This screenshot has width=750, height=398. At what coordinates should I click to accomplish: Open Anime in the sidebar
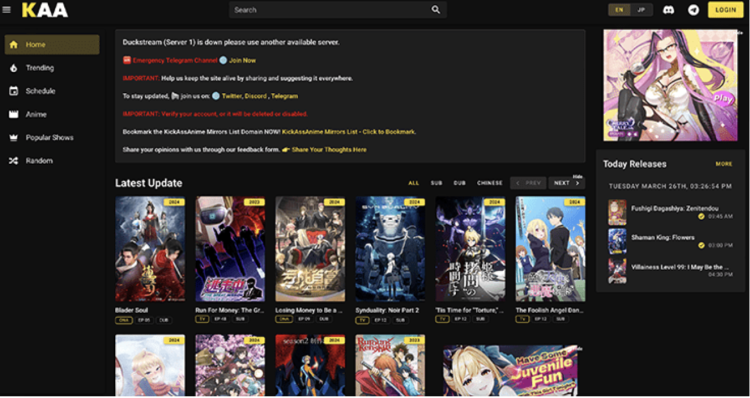click(52, 114)
